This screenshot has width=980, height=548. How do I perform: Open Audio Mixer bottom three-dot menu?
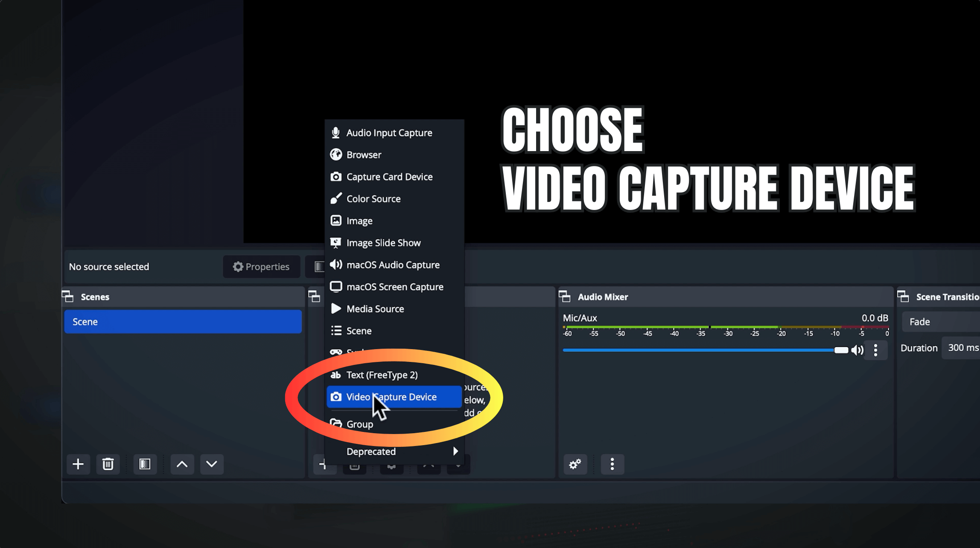tap(612, 464)
